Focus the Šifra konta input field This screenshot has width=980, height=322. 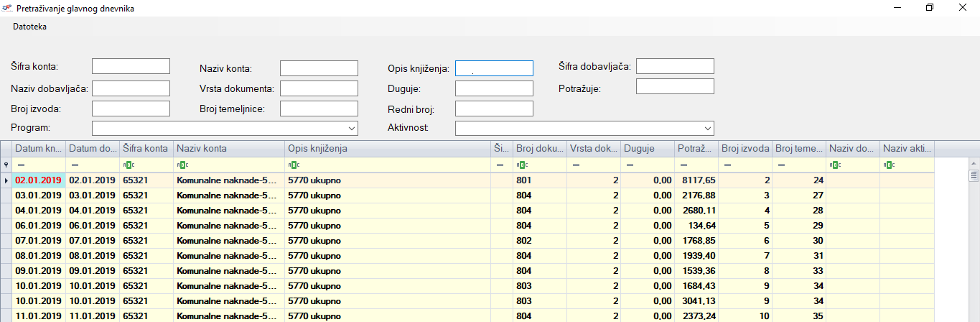pyautogui.click(x=131, y=67)
